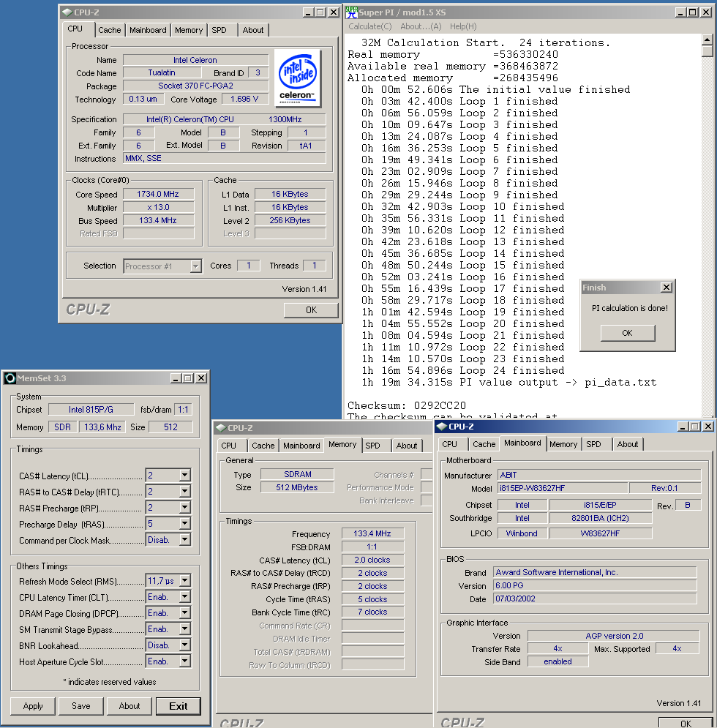Click Multiplier x 13.0 field

(x=158, y=208)
